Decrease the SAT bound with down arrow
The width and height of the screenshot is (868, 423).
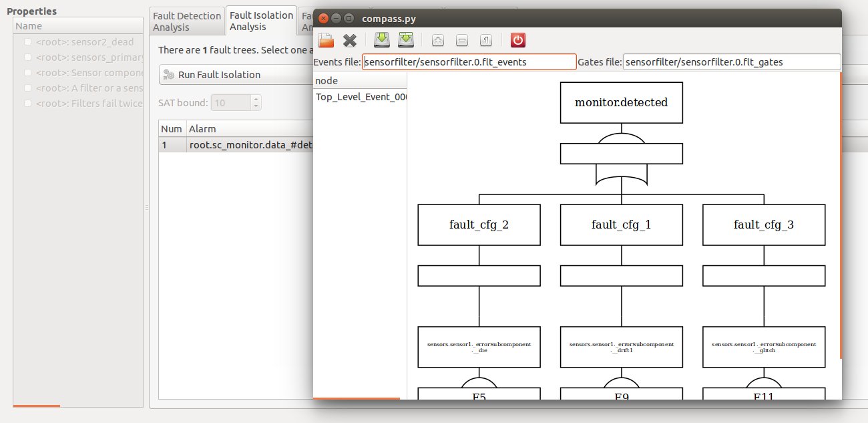(x=256, y=107)
